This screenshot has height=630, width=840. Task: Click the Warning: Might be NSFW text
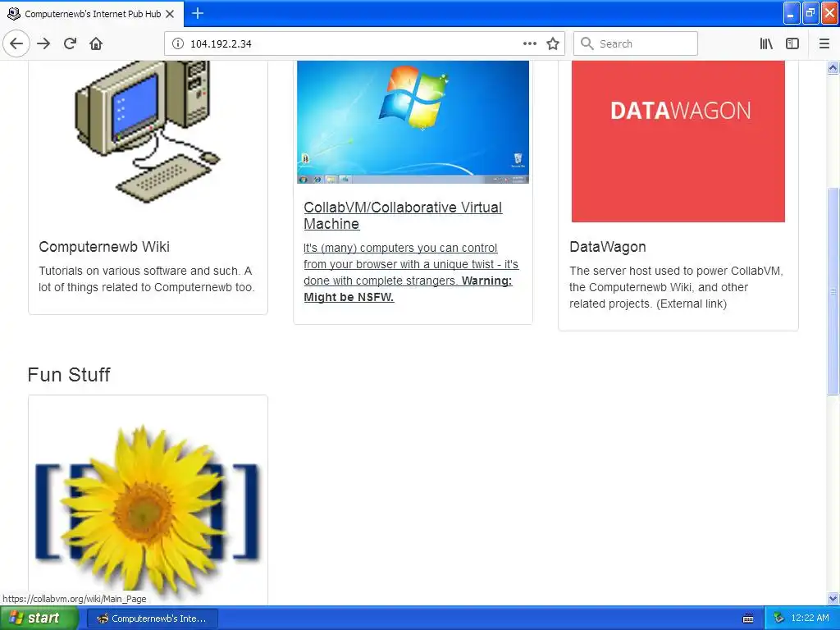(x=408, y=289)
